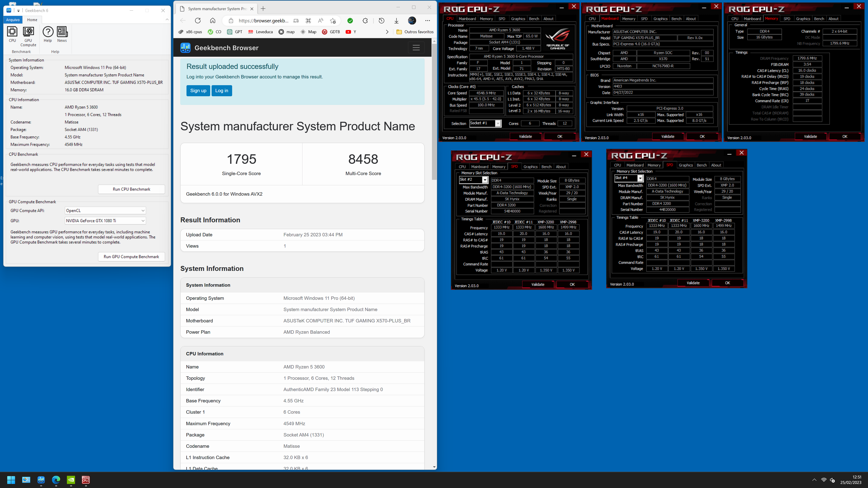Screen dimensions: 868x488
Task: Open the Map bookmark with gear icon
Action: [308, 32]
